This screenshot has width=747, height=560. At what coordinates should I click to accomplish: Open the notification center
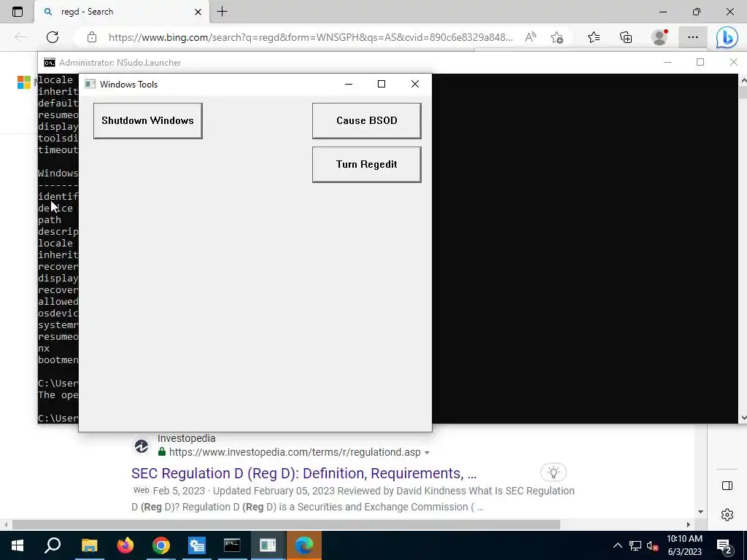tap(724, 545)
